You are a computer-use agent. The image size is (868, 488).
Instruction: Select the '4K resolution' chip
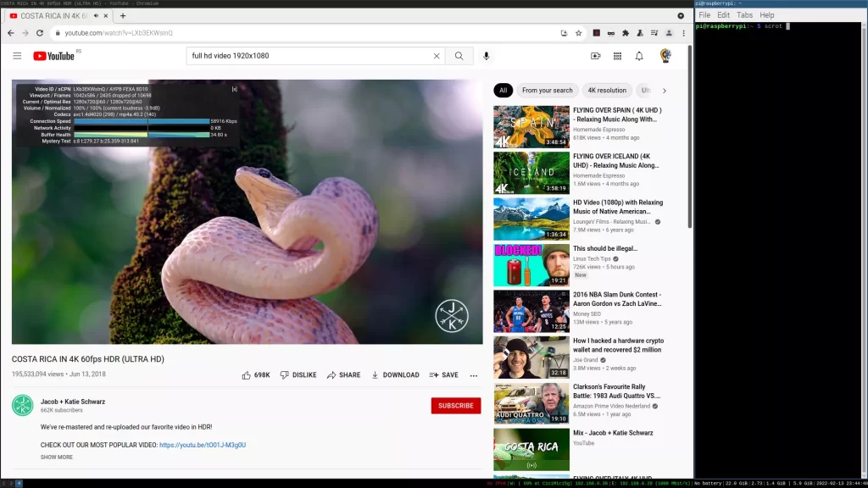click(607, 90)
